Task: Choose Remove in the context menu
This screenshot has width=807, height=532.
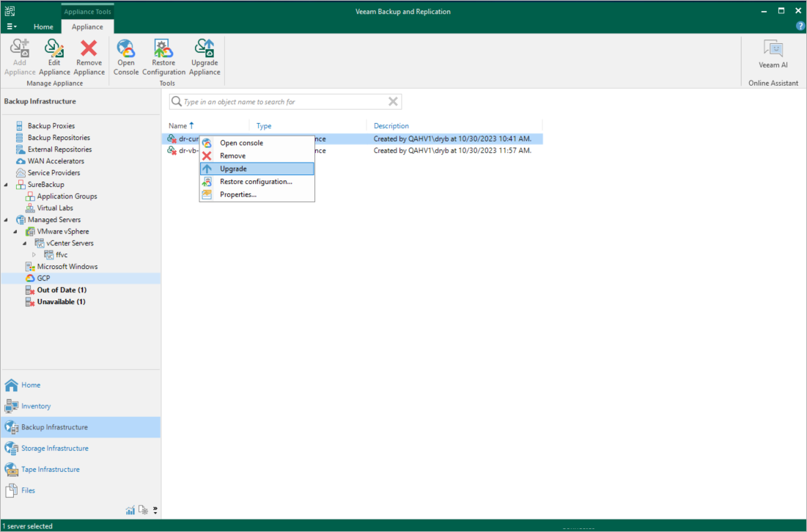Action: pyautogui.click(x=257, y=156)
